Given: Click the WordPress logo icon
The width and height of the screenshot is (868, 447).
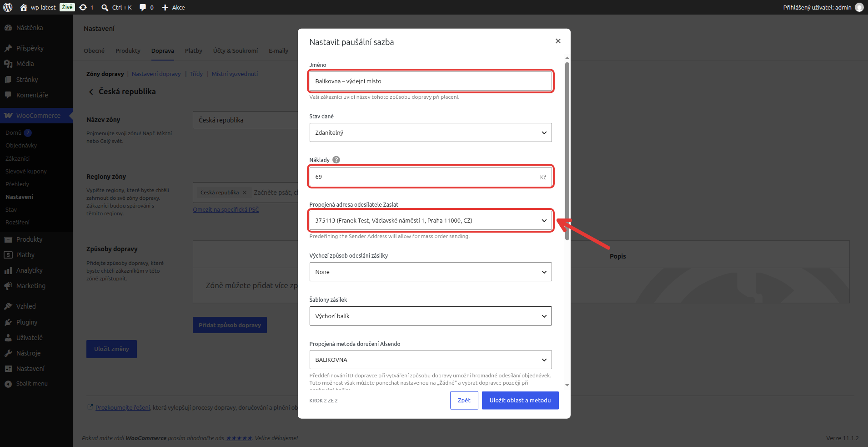Looking at the screenshot, I should pyautogui.click(x=8, y=7).
